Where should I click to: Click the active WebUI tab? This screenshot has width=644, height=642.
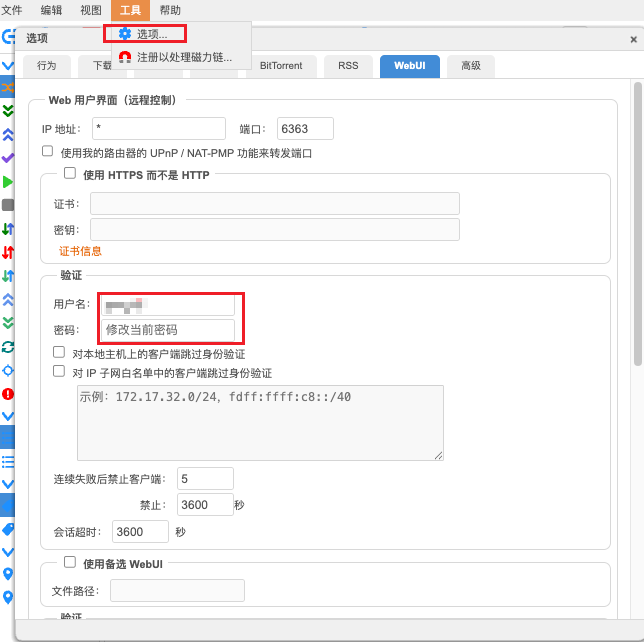click(410, 66)
